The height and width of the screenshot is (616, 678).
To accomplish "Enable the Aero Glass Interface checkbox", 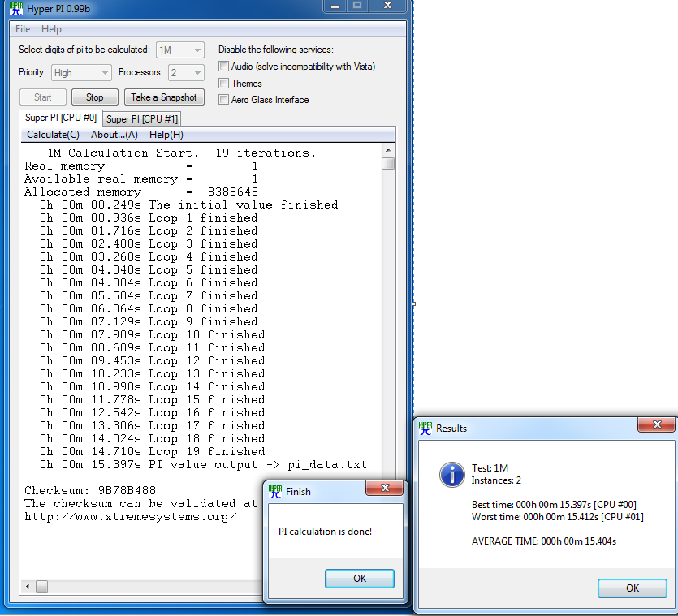I will 223,100.
